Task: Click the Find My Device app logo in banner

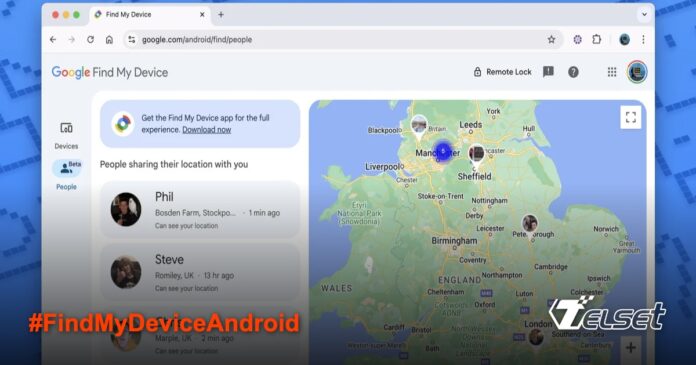Action: (123, 124)
